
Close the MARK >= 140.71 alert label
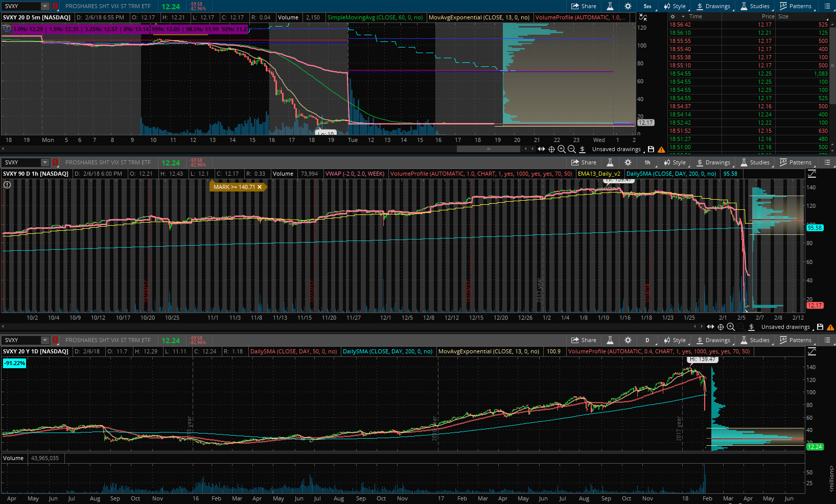pyautogui.click(x=260, y=187)
